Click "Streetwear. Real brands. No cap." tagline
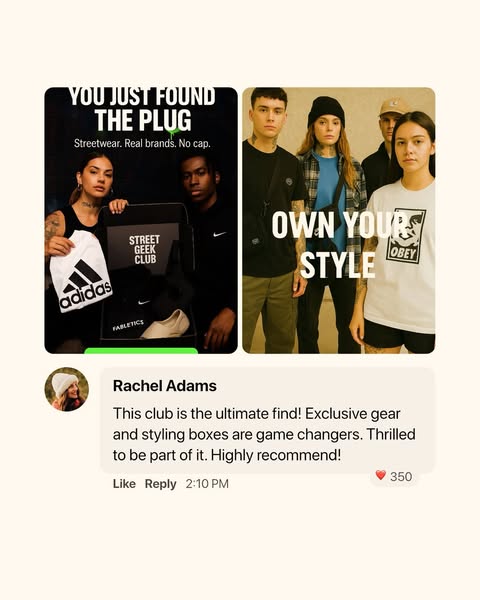This screenshot has width=480, height=600. [x=142, y=143]
